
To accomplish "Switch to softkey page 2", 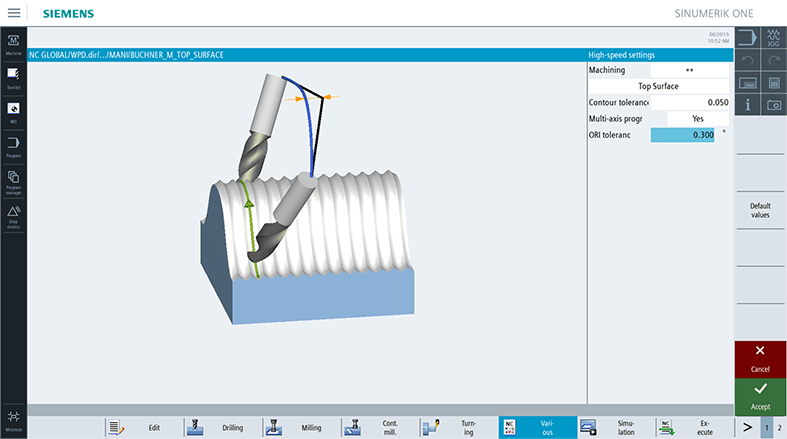I will (779, 428).
